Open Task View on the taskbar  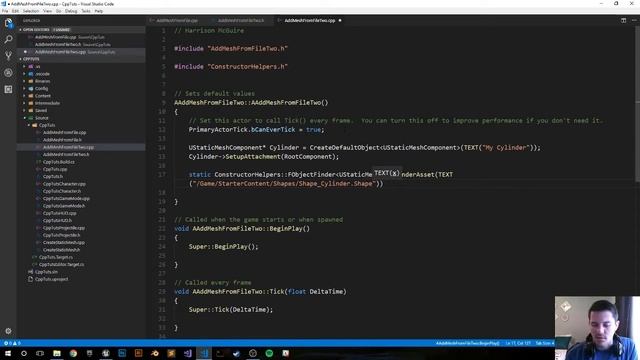[x=40, y=353]
